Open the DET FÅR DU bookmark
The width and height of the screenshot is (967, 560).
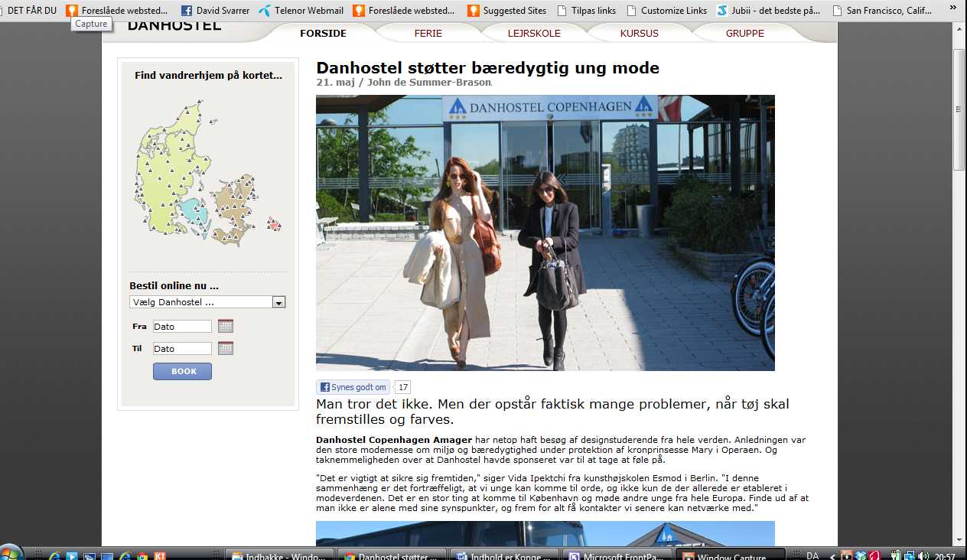(x=31, y=11)
